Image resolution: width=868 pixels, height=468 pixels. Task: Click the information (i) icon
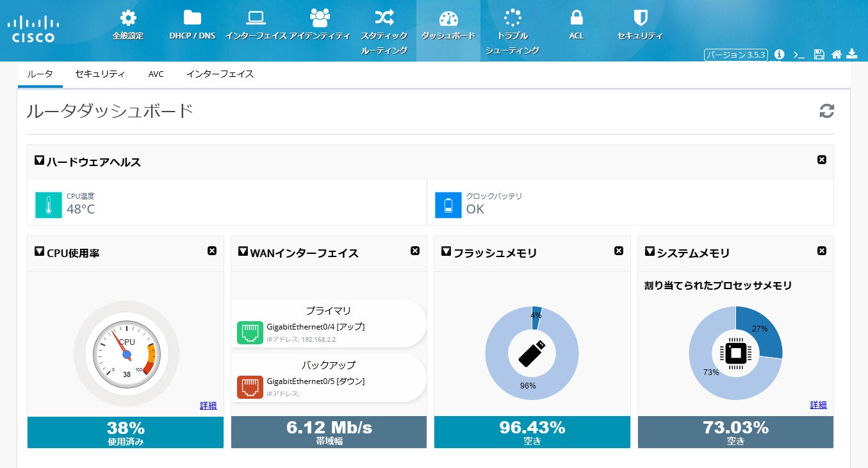pyautogui.click(x=780, y=54)
